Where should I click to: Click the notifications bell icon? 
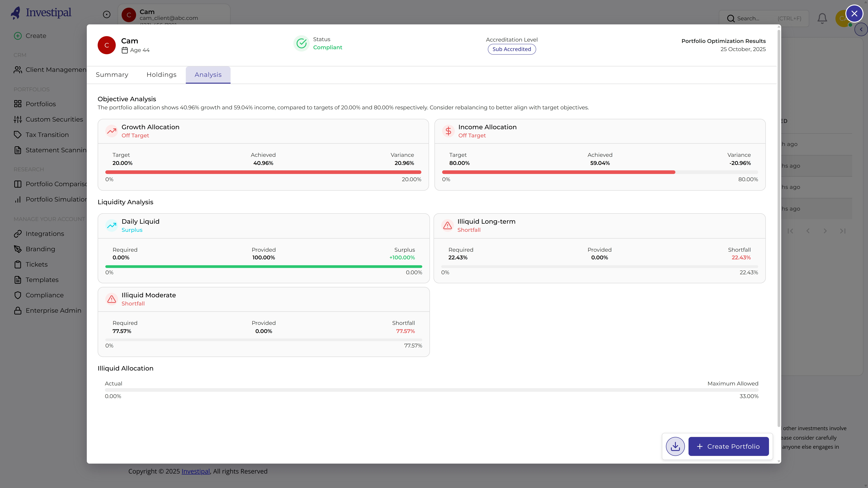pyautogui.click(x=822, y=18)
